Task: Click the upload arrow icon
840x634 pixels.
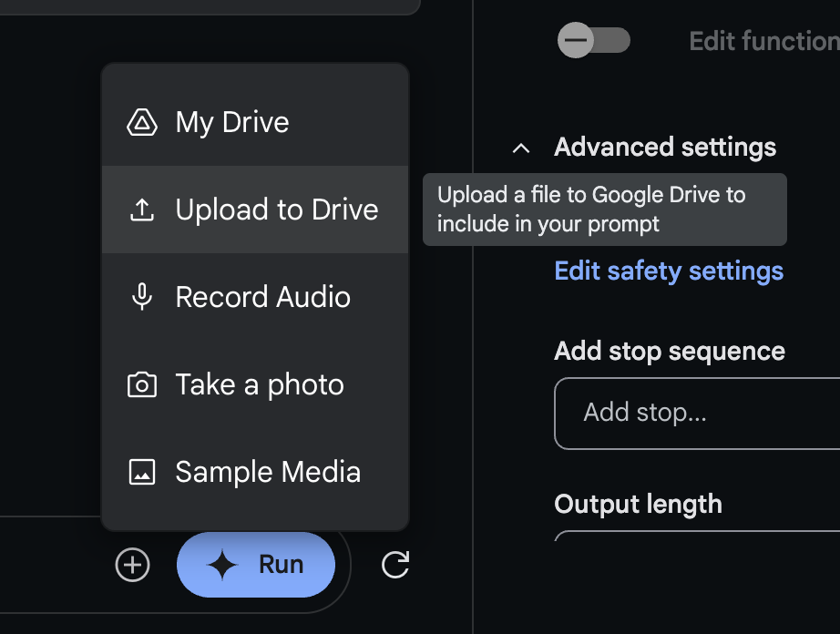Action: click(x=142, y=210)
